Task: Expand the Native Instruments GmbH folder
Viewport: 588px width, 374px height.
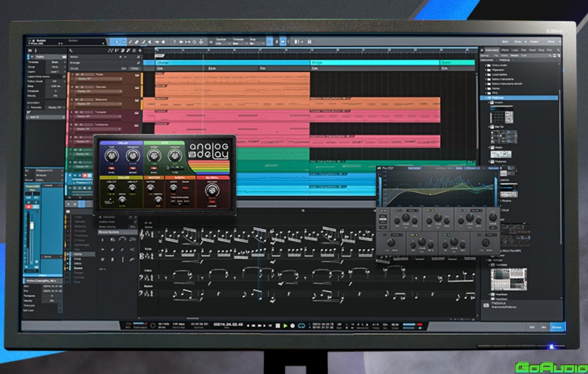Action: coord(486,84)
